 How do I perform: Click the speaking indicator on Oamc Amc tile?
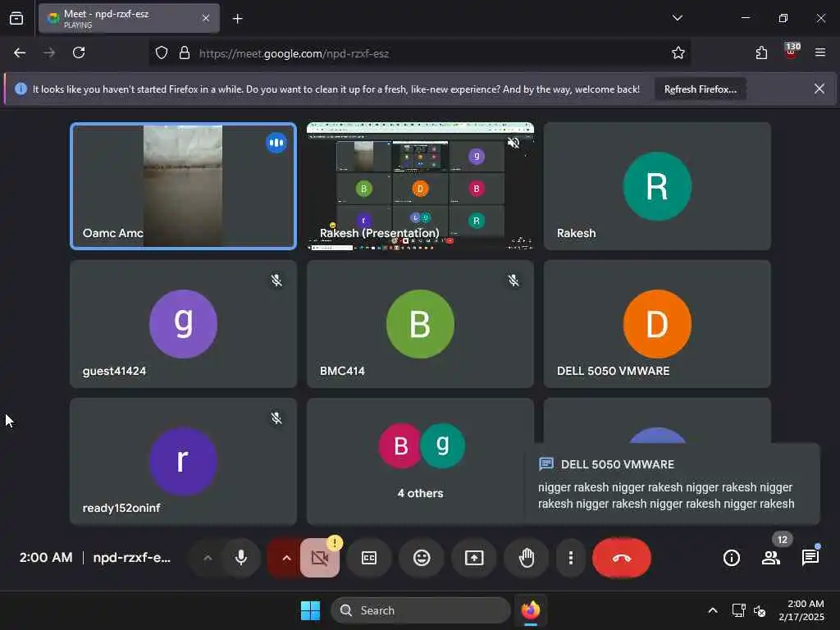click(x=276, y=143)
